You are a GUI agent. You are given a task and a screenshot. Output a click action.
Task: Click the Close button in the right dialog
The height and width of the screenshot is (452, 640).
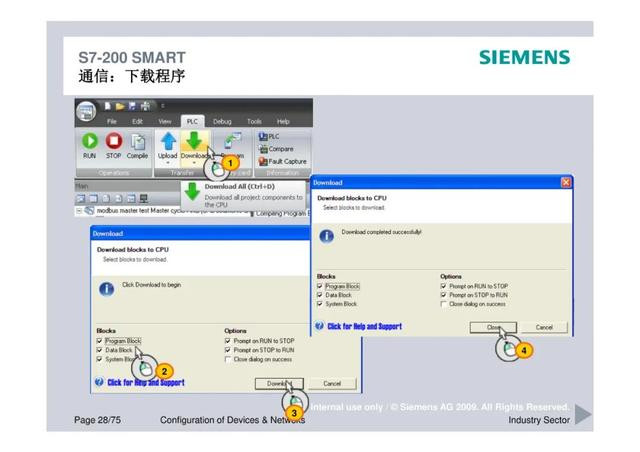pyautogui.click(x=493, y=327)
